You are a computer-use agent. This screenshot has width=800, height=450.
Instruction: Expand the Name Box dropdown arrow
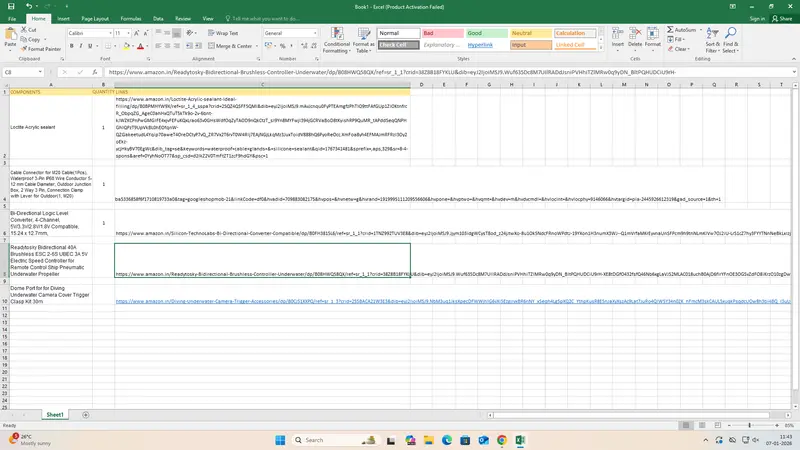(x=40, y=72)
